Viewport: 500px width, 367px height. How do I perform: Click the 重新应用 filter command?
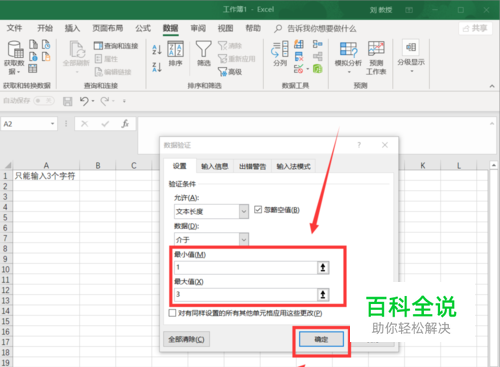(237, 59)
